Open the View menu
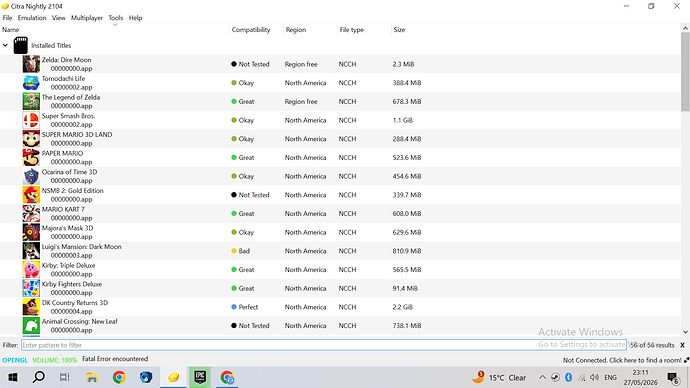This screenshot has width=690, height=388. pos(59,18)
